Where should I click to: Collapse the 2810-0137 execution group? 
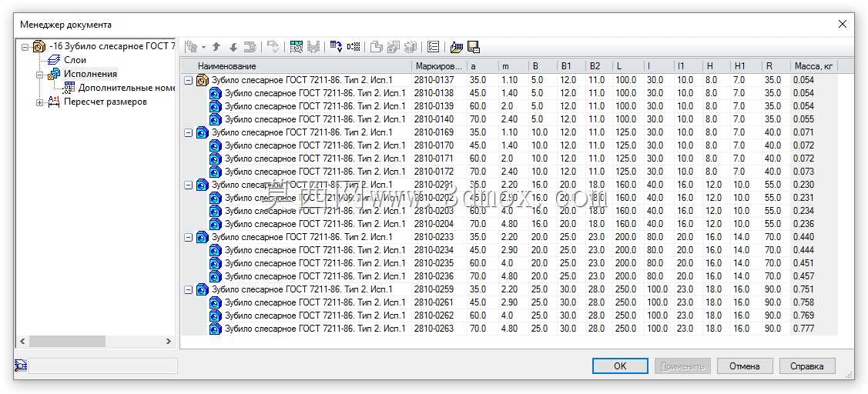[x=188, y=80]
